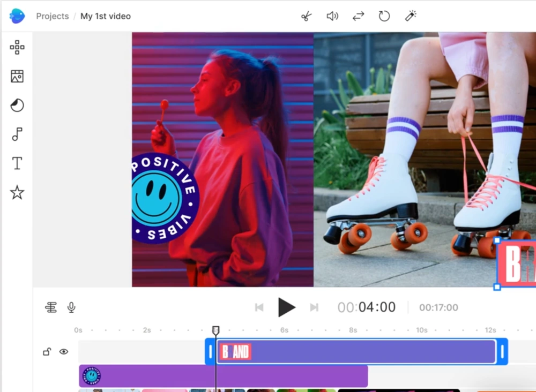Open the Projects page
The width and height of the screenshot is (536, 392).
(x=52, y=16)
